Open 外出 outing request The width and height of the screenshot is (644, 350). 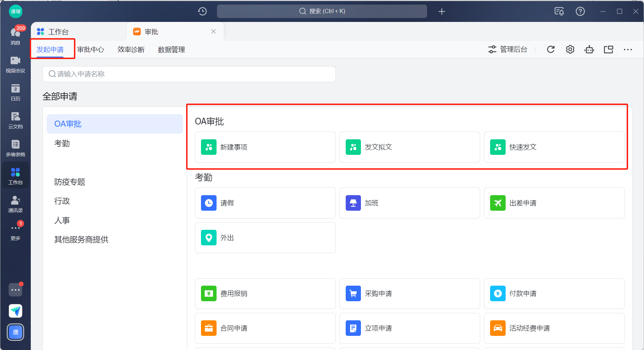pos(265,238)
